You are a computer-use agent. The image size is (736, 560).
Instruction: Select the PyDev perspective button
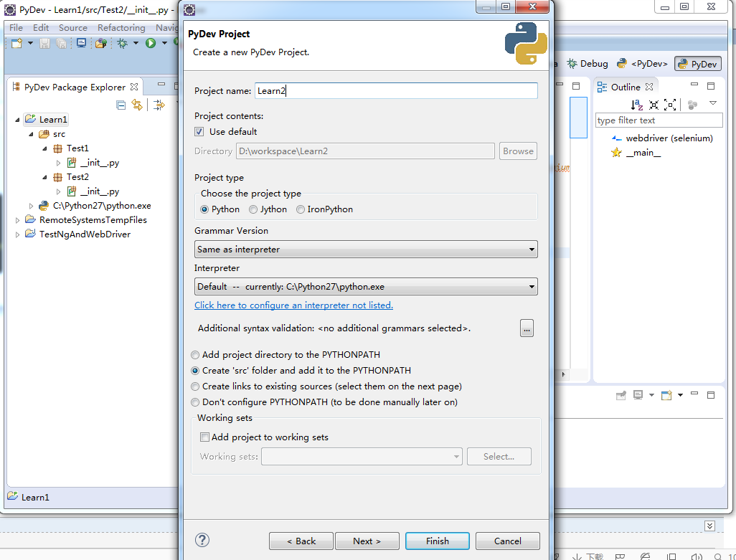pos(698,64)
